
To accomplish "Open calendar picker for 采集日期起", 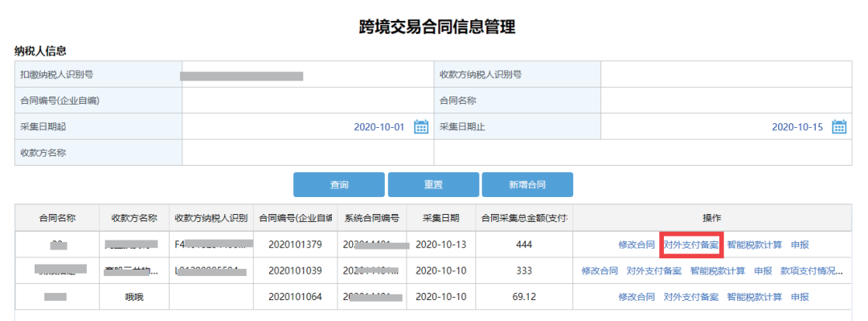I will pyautogui.click(x=421, y=126).
